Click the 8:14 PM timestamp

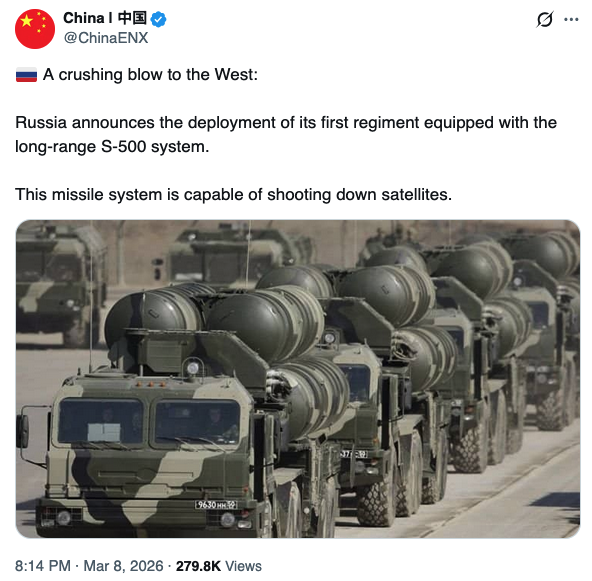point(43,566)
